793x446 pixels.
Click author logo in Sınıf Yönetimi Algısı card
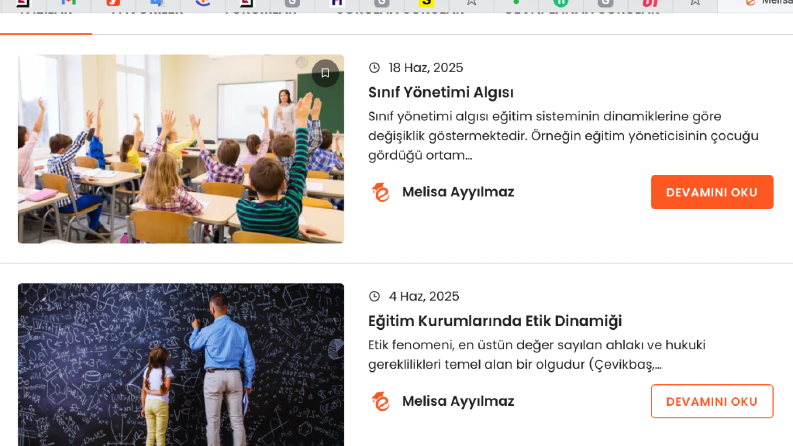tap(381, 192)
